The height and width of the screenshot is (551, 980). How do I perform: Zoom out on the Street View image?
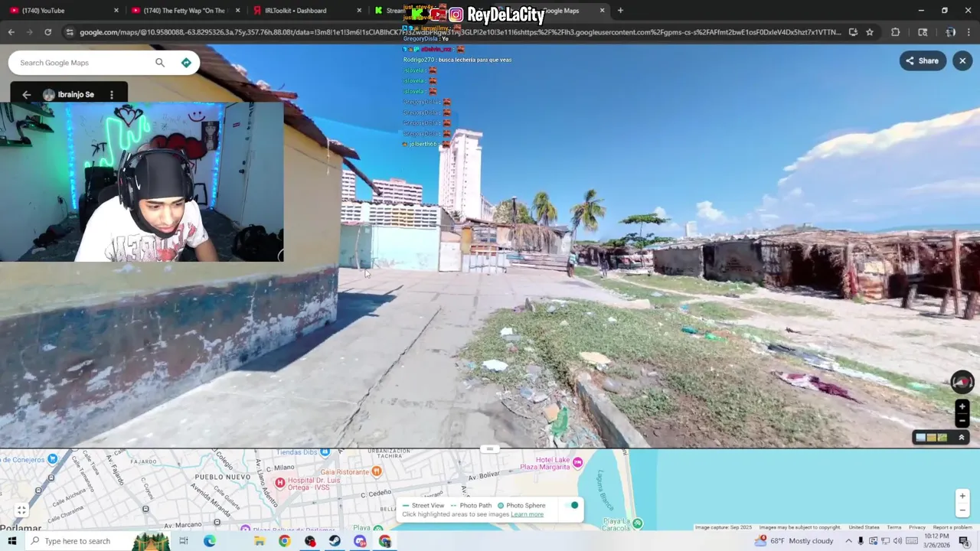click(962, 420)
